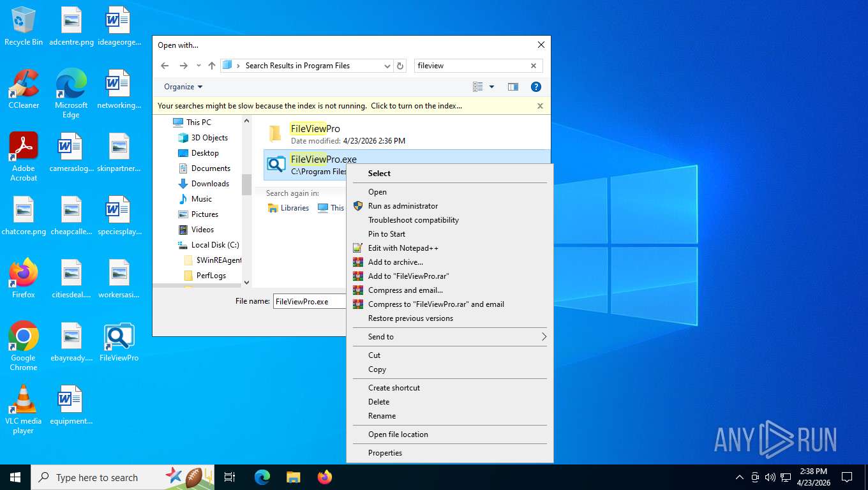This screenshot has width=868, height=490.
Task: Expand the root arrow in the address bar
Action: coord(238,66)
